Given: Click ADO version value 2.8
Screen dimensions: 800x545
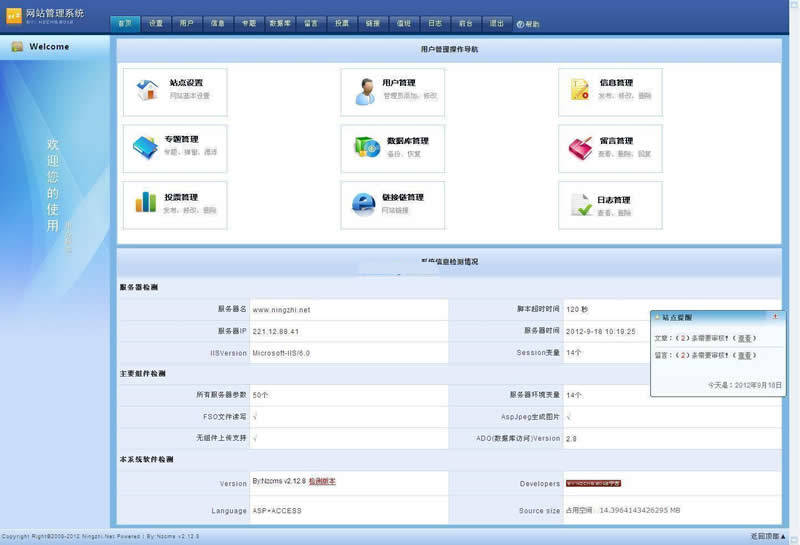Looking at the screenshot, I should pyautogui.click(x=571, y=439).
